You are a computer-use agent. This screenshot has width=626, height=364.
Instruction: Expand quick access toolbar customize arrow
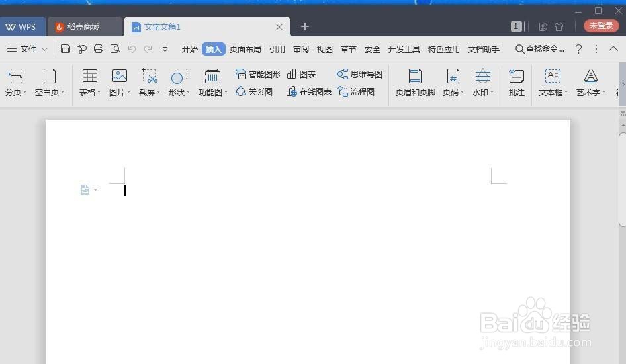pyautogui.click(x=165, y=49)
